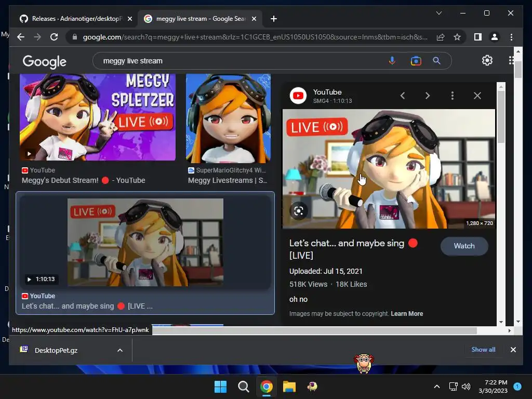
Task: Click the preview panel scrollbar
Action: click(x=501, y=117)
